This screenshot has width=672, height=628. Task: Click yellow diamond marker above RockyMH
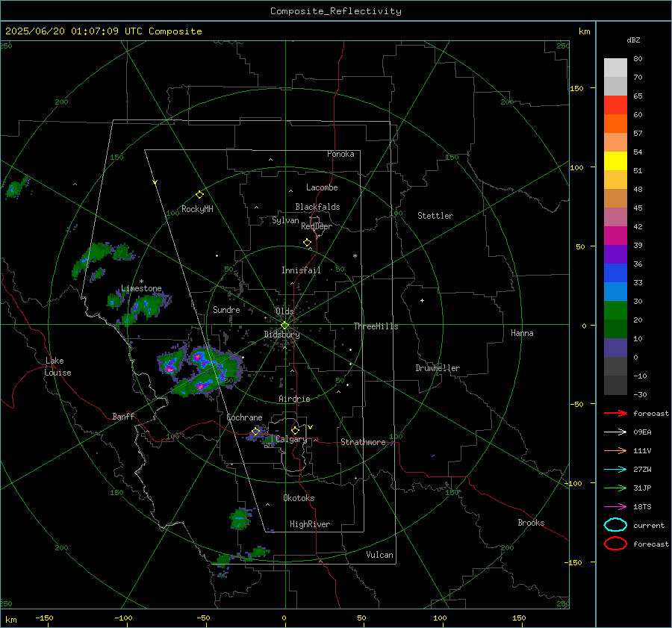tap(199, 195)
